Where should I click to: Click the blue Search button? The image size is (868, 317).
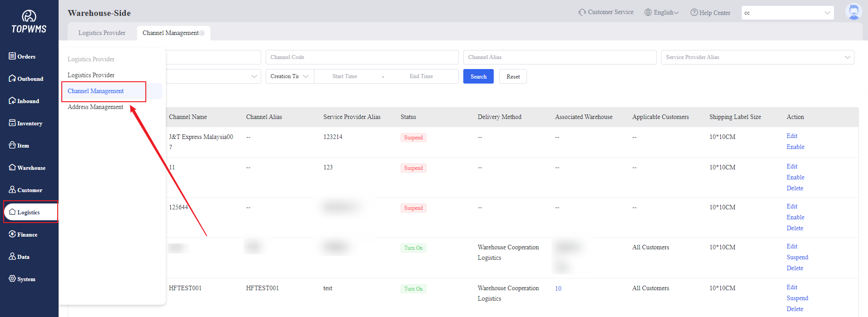pyautogui.click(x=478, y=77)
